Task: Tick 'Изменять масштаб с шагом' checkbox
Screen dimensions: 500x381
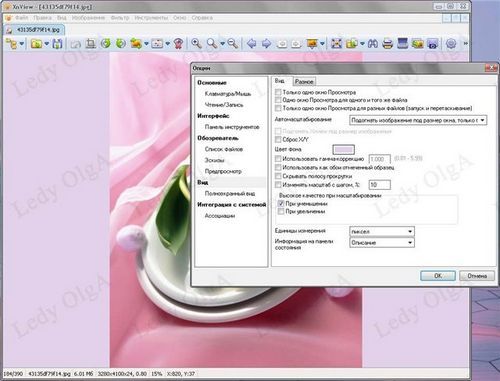Action: point(278,185)
